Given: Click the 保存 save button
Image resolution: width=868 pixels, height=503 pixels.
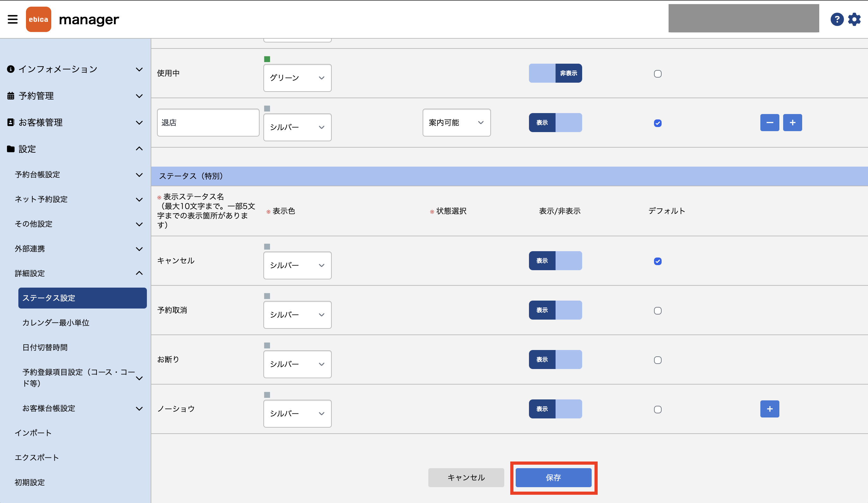Looking at the screenshot, I should tap(554, 477).
